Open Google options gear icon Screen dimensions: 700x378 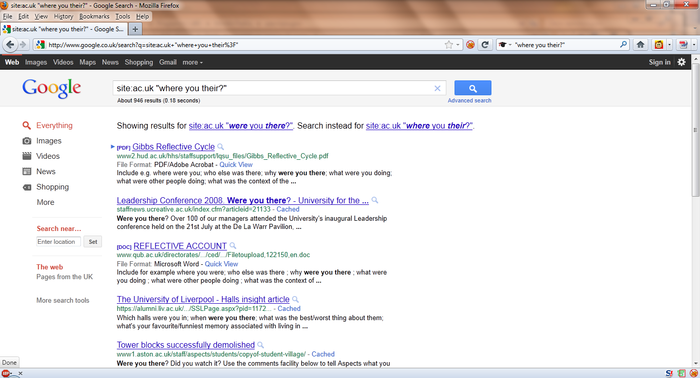point(681,62)
